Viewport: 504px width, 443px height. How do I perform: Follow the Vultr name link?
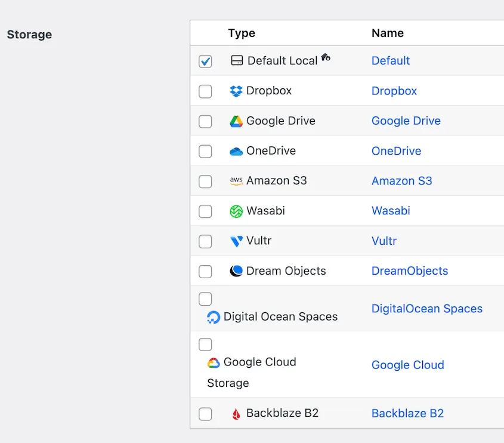pos(384,241)
